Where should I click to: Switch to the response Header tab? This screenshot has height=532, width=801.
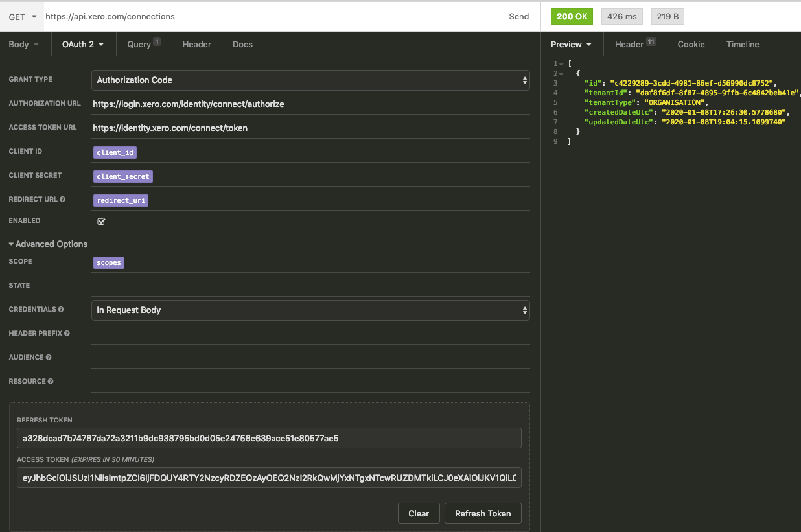635,44
